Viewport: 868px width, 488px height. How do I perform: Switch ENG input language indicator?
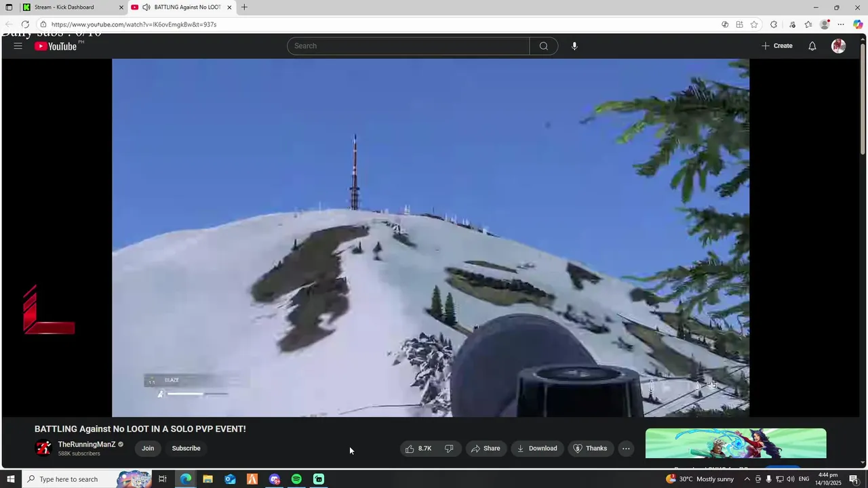(x=804, y=479)
